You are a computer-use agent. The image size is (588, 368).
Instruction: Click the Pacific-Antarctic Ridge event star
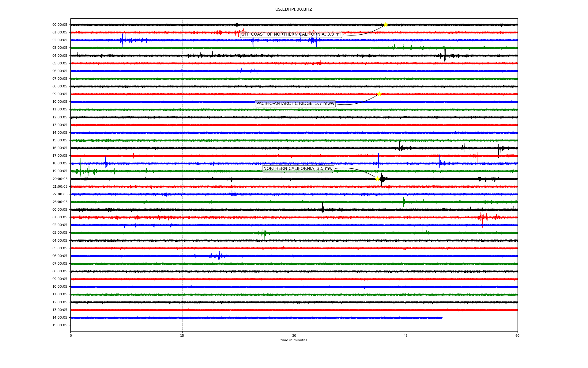[x=379, y=94]
